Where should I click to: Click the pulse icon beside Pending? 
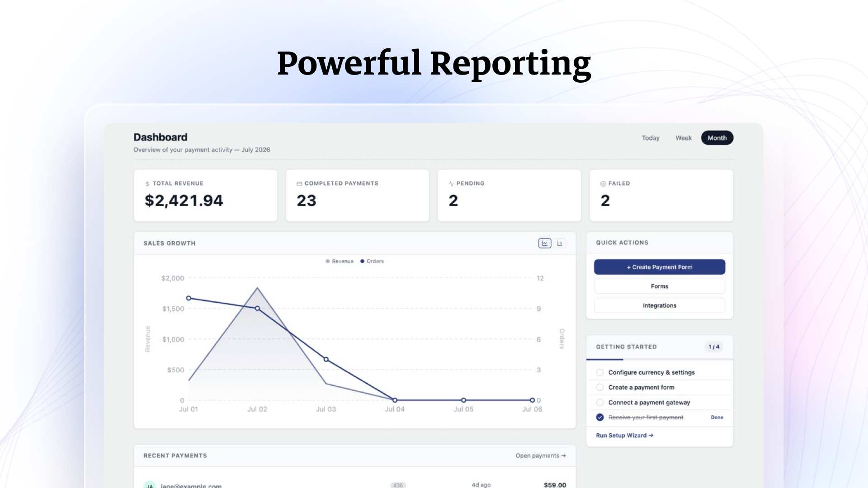[x=451, y=183]
